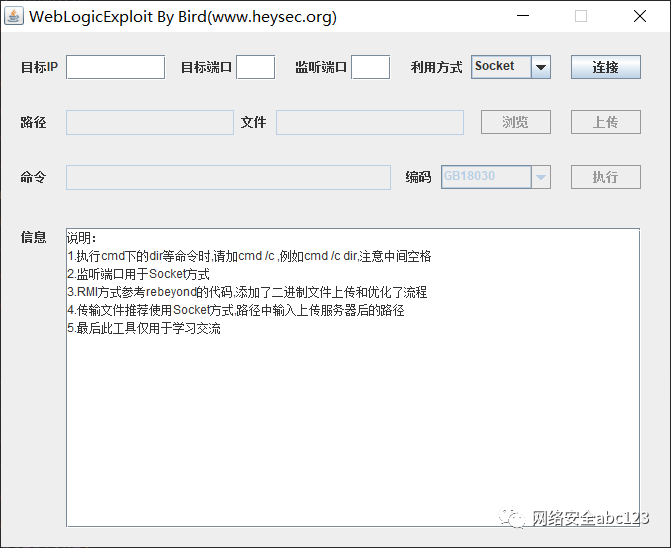
Task: Focus the 目标IP input field
Action: point(116,67)
